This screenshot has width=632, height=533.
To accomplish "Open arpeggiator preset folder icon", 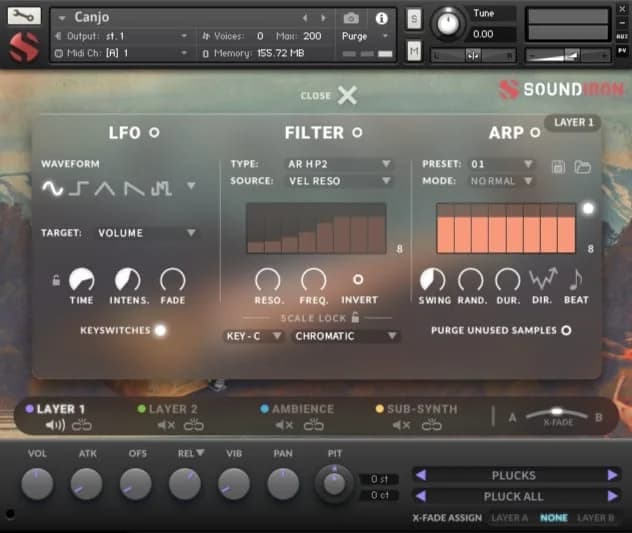I will [582, 165].
